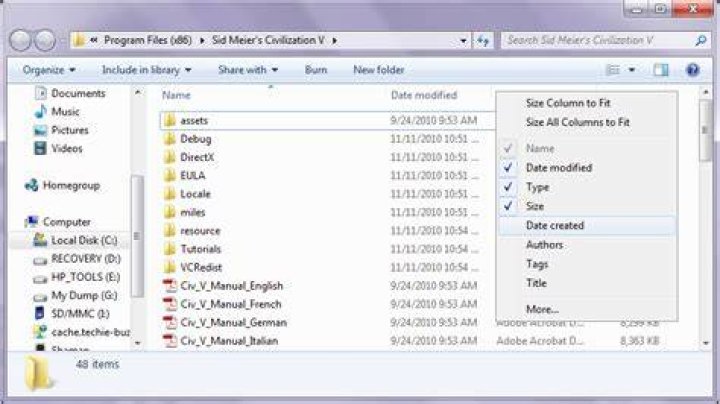
Task: Sort by Date modified header
Action: 424,95
